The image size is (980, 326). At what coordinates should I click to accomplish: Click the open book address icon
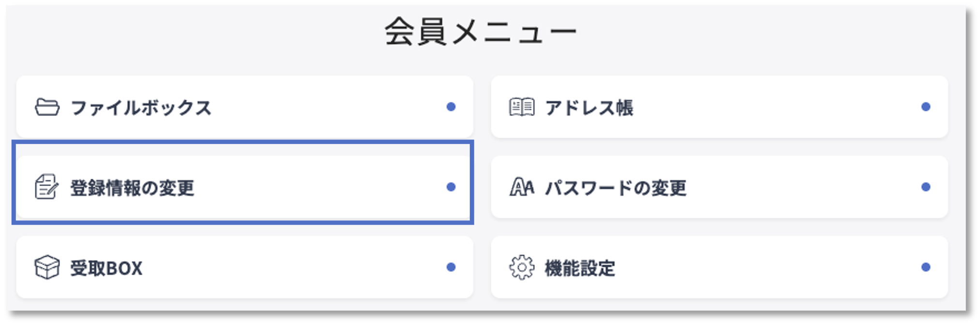pos(522,107)
